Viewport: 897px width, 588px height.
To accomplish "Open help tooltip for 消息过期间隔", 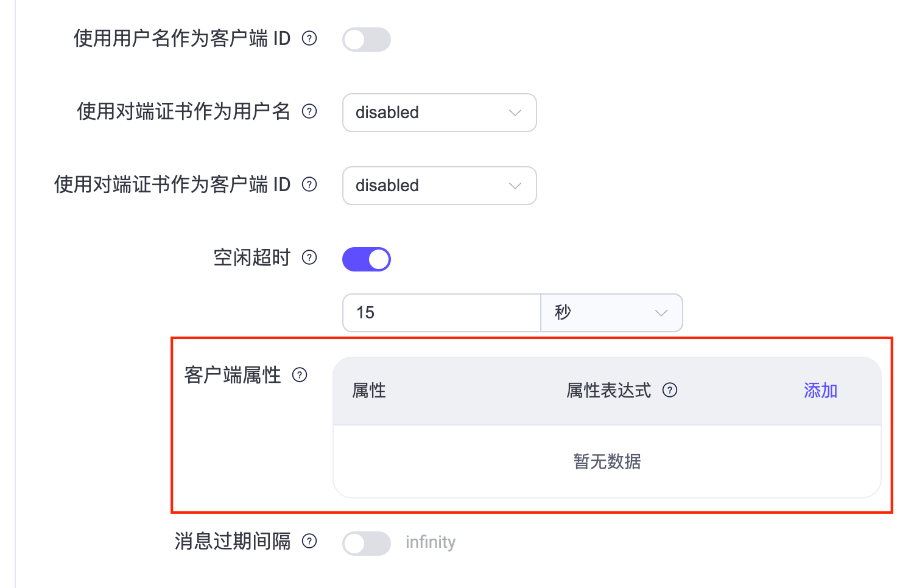I will (310, 541).
